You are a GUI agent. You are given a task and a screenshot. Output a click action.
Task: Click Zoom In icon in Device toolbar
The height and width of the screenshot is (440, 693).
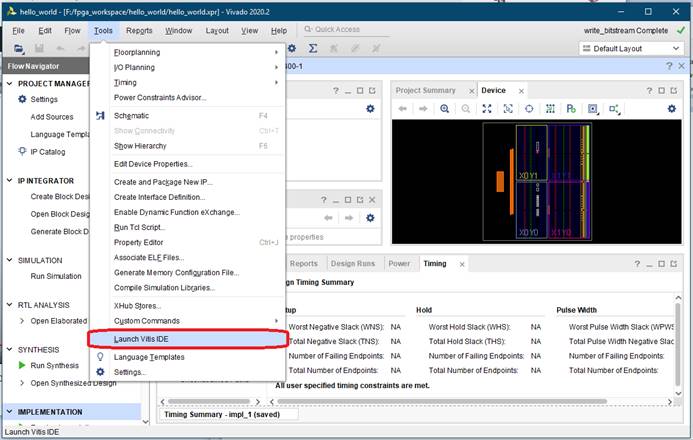tap(444, 108)
